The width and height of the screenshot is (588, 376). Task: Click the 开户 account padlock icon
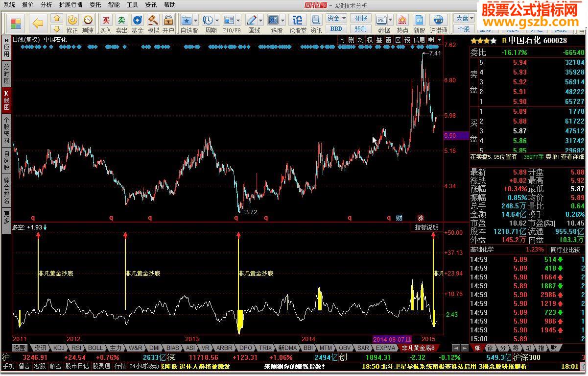click(168, 20)
